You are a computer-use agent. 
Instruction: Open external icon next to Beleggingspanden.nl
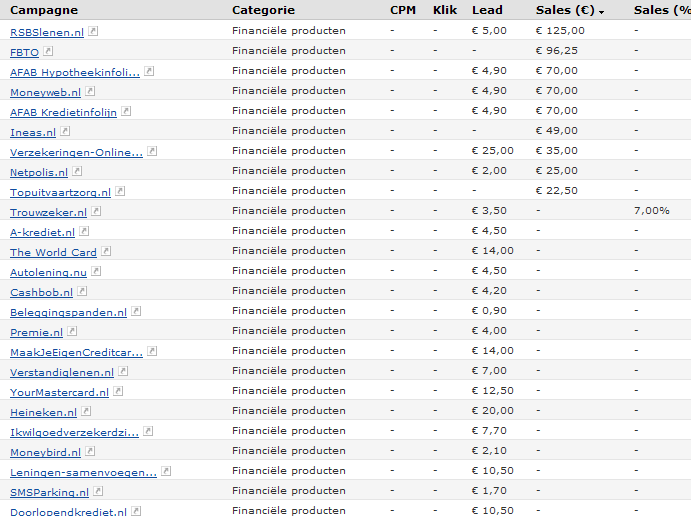coord(136,311)
